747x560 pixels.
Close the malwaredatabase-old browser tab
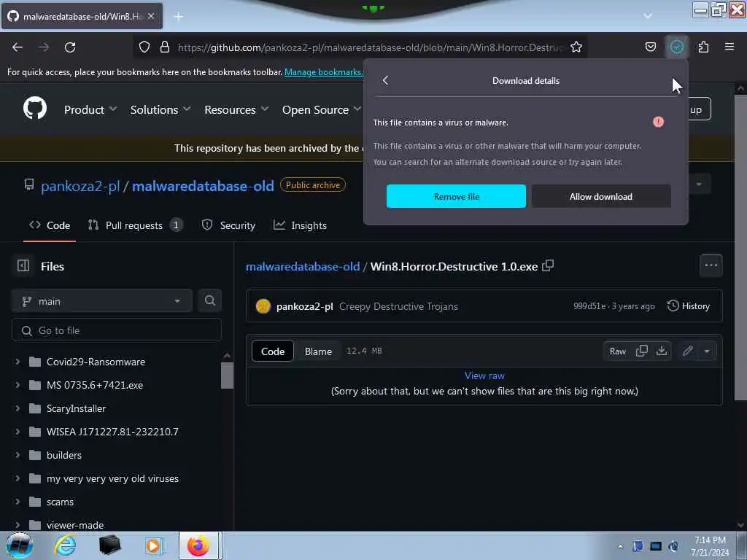pos(151,16)
